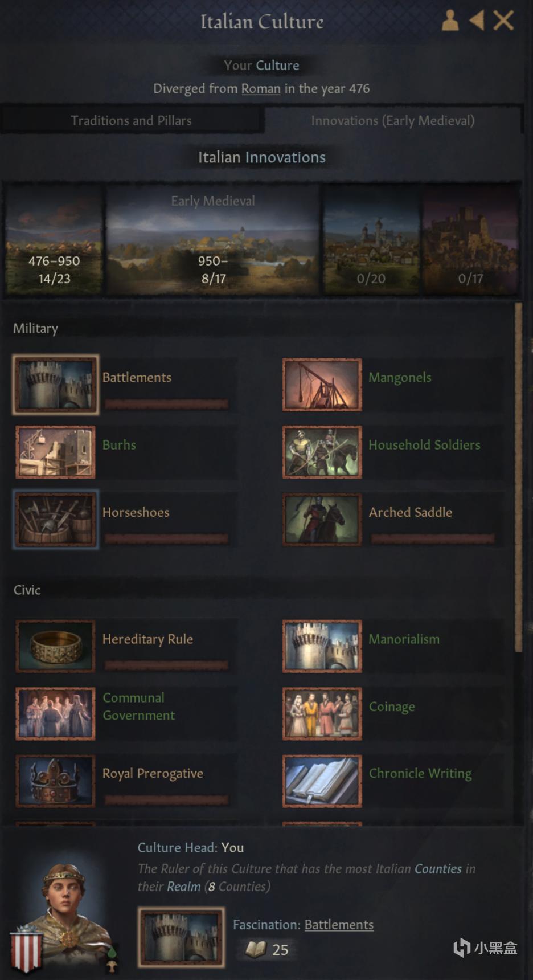Click the character silhouette icon in header
This screenshot has width=533, height=980.
tap(450, 21)
